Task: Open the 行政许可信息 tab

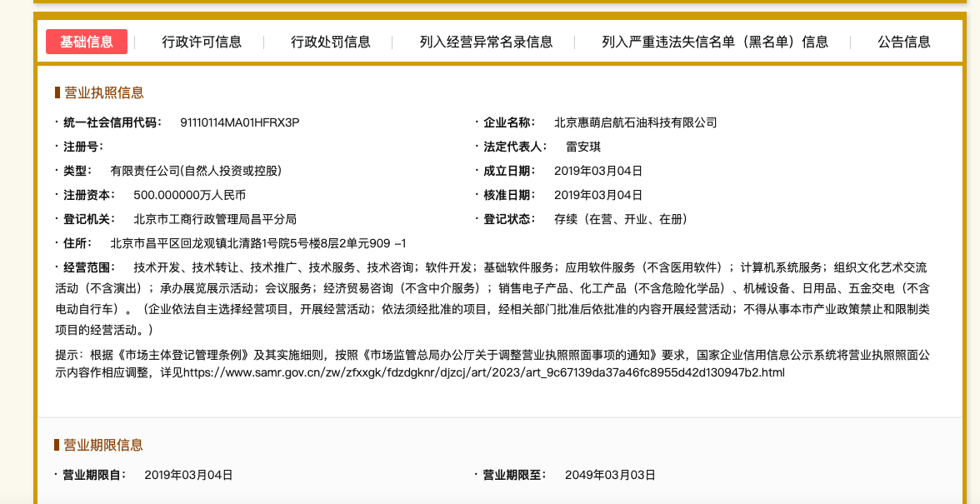Action: (202, 42)
